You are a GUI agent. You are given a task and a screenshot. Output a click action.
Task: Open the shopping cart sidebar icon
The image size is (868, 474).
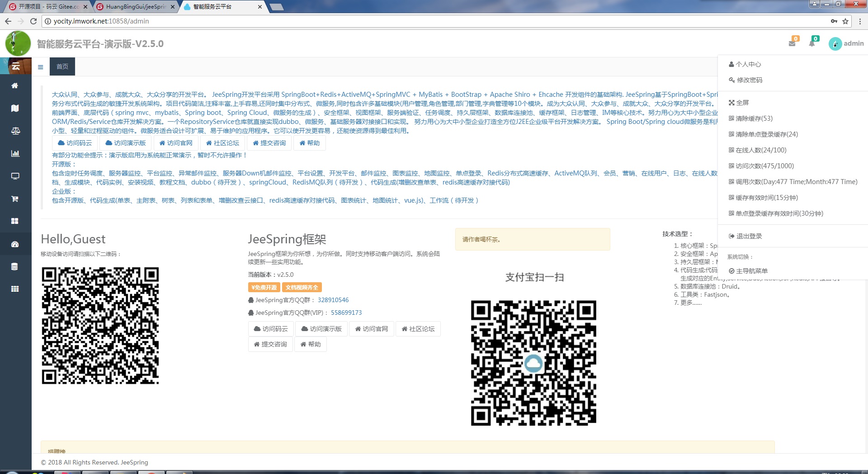[x=15, y=199]
